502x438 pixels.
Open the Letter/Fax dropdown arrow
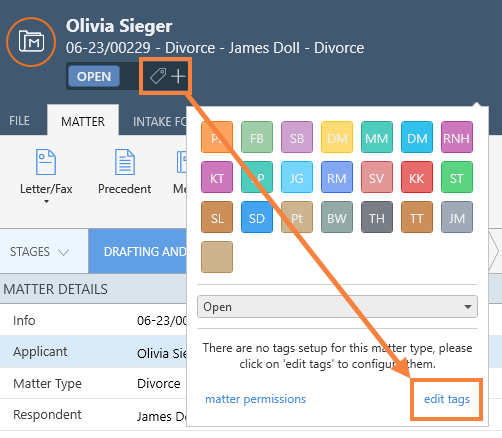click(46, 201)
